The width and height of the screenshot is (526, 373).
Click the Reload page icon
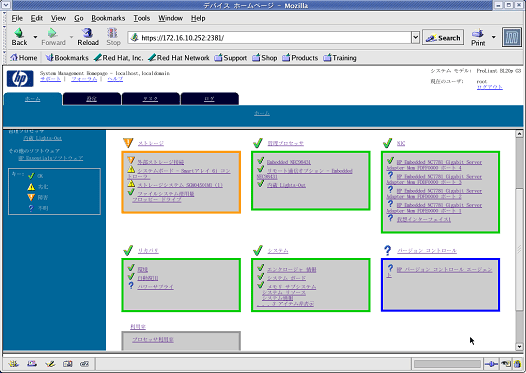pos(88,33)
